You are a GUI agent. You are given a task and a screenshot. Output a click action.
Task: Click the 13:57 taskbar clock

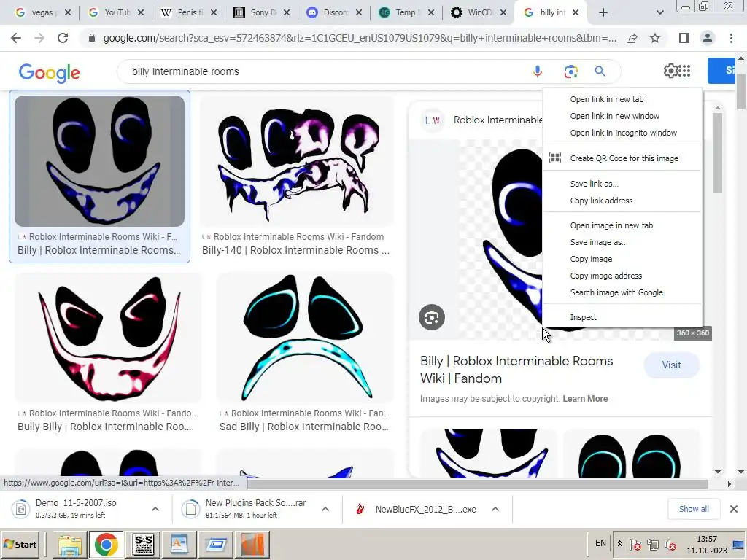[706, 539]
